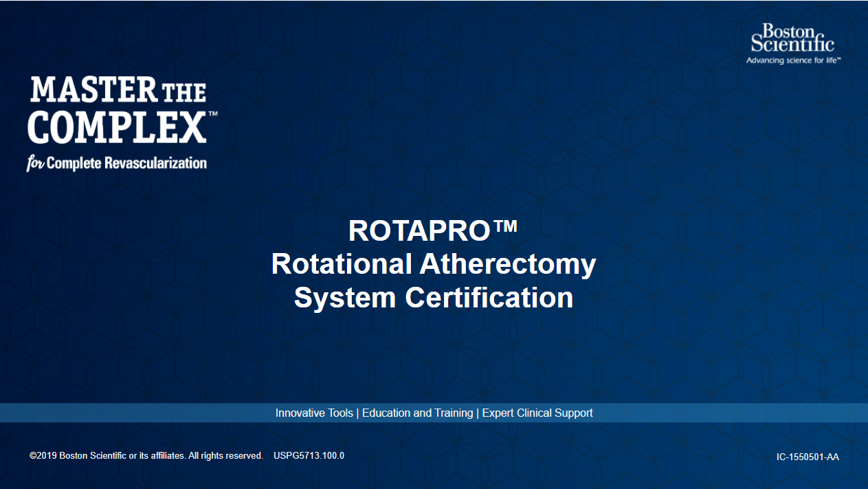Click the divider bar between footer phrases

(357, 413)
